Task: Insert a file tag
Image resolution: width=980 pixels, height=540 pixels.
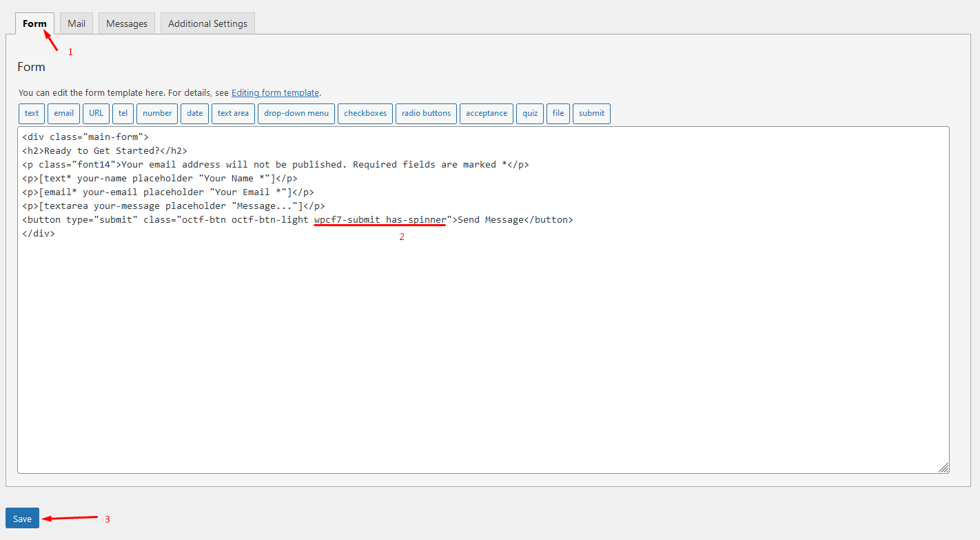Action: click(x=558, y=113)
